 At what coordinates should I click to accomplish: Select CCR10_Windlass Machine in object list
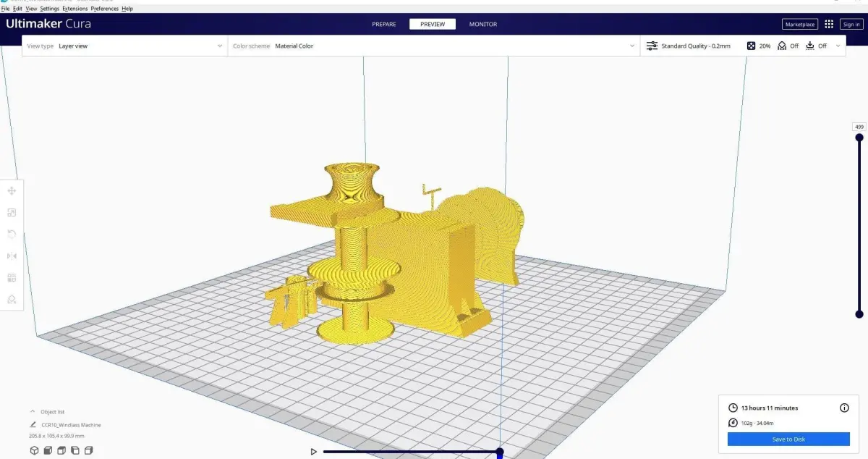pyautogui.click(x=71, y=425)
